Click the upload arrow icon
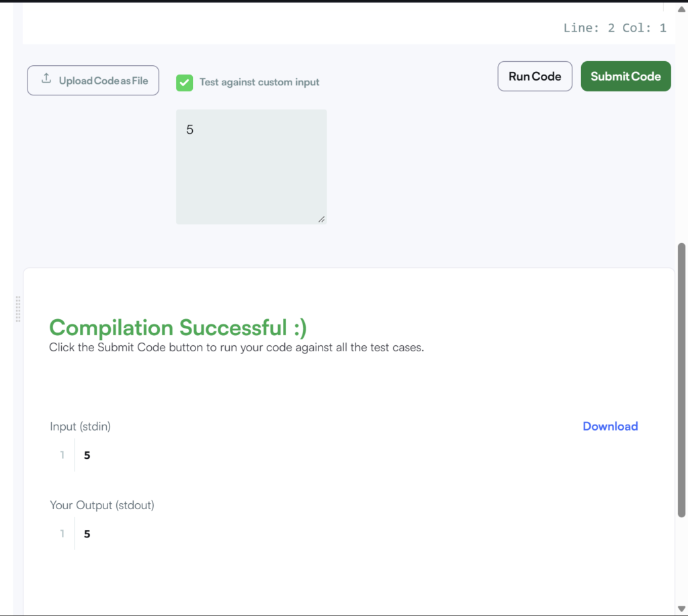688x616 pixels. pos(46,79)
